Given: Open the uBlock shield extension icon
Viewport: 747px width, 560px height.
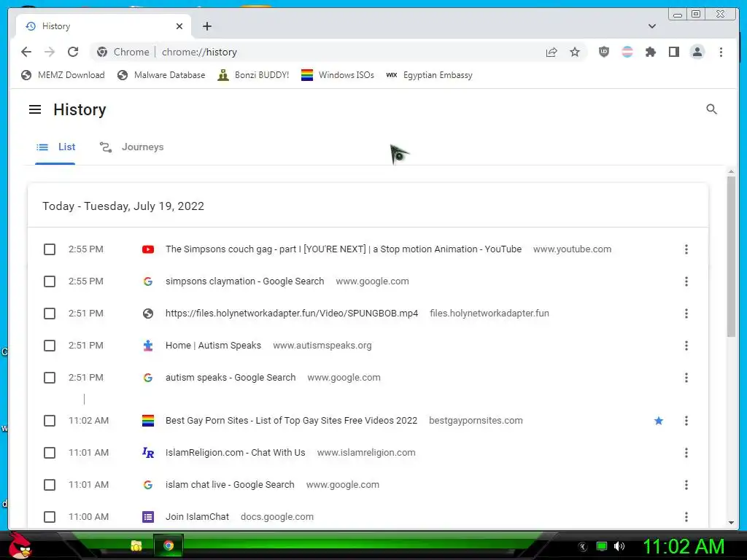Looking at the screenshot, I should (603, 52).
